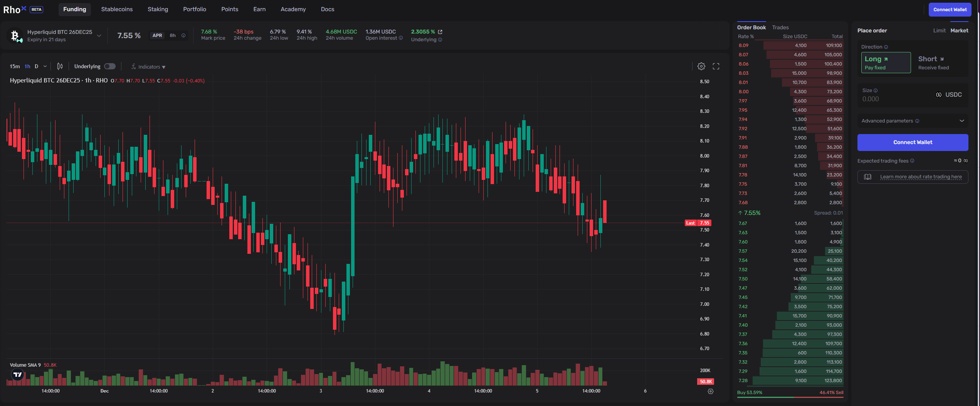Click the Direction info icon
This screenshot has height=406, width=980.
pyautogui.click(x=886, y=47)
